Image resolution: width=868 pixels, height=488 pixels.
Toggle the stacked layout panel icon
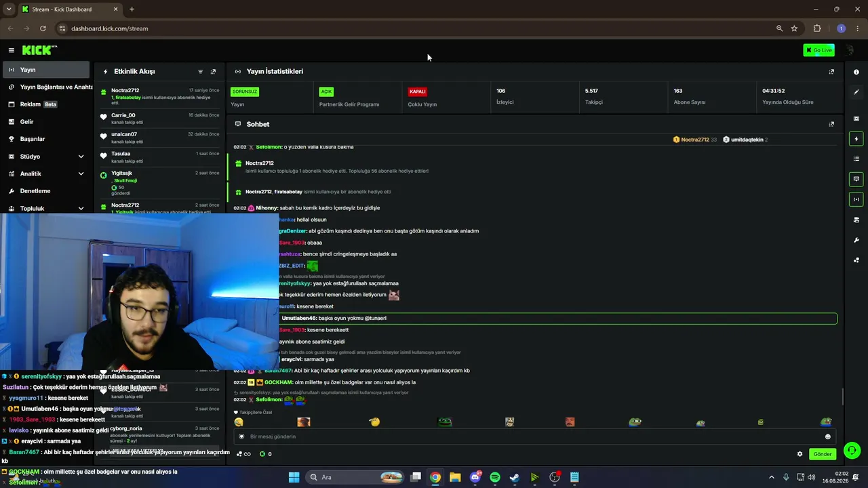(x=856, y=220)
